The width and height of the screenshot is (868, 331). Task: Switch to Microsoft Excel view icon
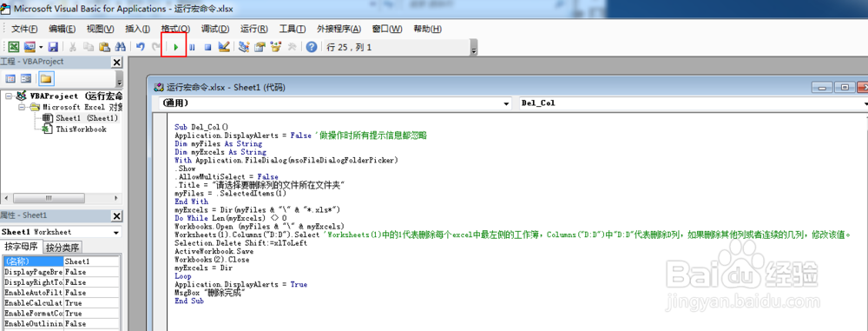pos(13,47)
